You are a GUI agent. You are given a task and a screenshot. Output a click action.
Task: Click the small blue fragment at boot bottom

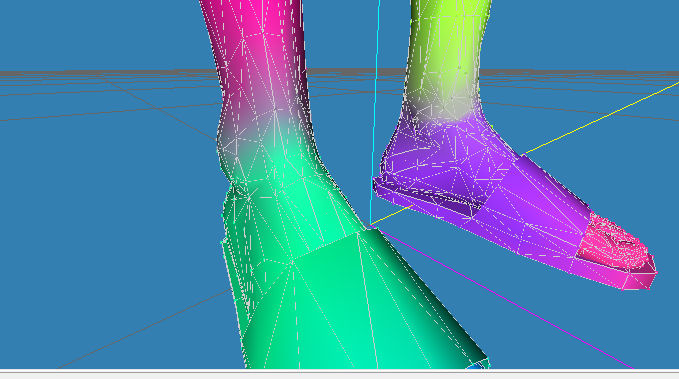coord(476,366)
